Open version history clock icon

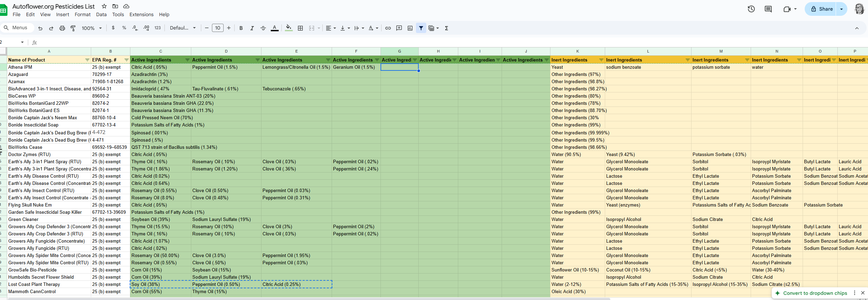point(751,9)
